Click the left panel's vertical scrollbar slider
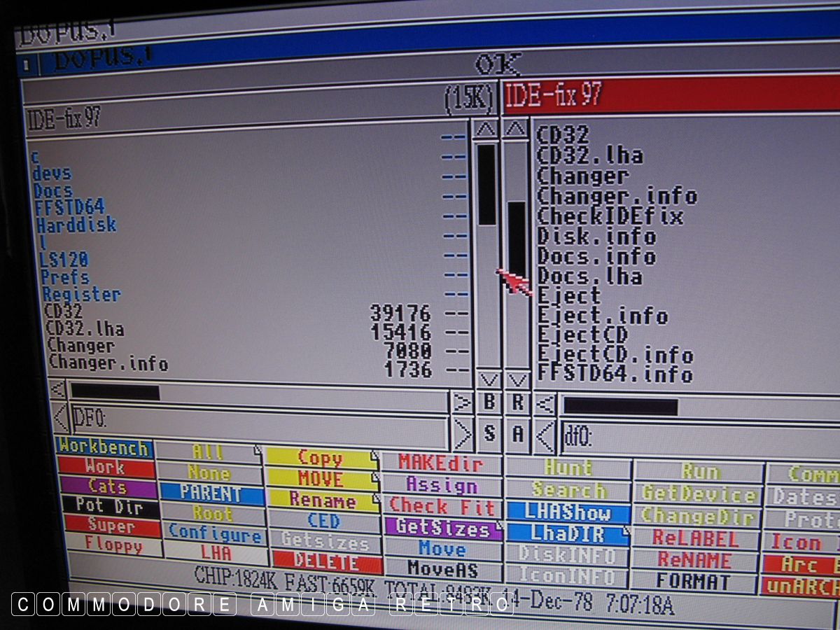 486,183
